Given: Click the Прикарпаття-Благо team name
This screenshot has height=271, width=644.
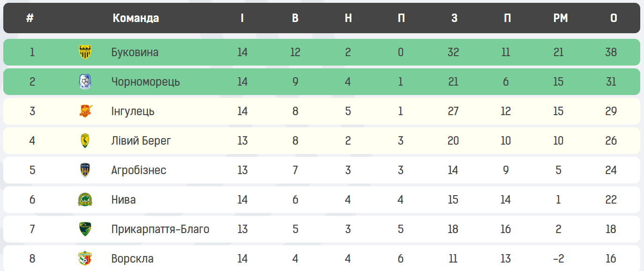Looking at the screenshot, I should [160, 229].
